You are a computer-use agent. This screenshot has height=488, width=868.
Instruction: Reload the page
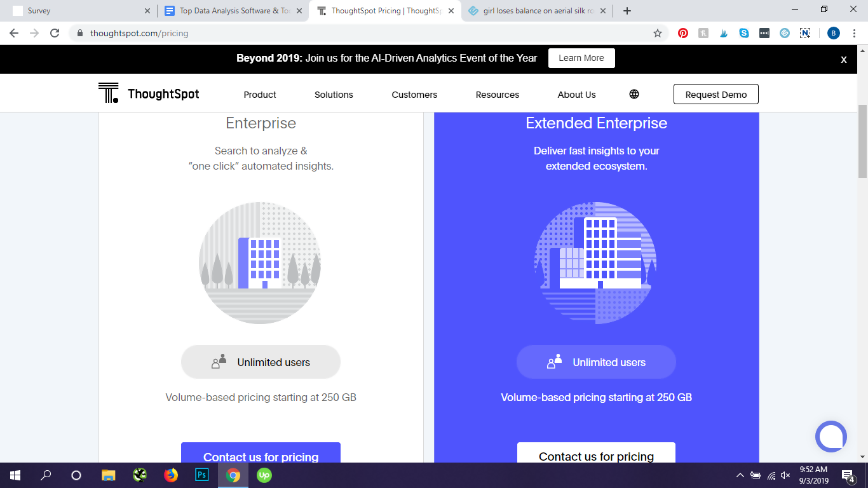click(x=55, y=33)
